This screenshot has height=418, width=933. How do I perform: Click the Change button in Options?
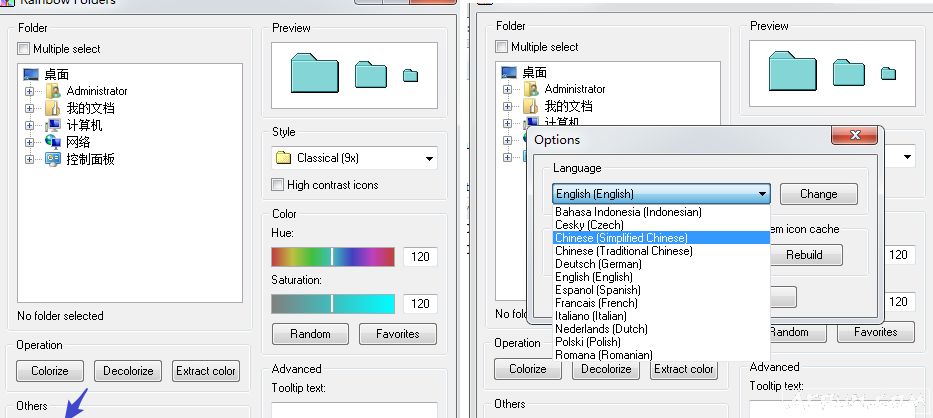point(818,194)
